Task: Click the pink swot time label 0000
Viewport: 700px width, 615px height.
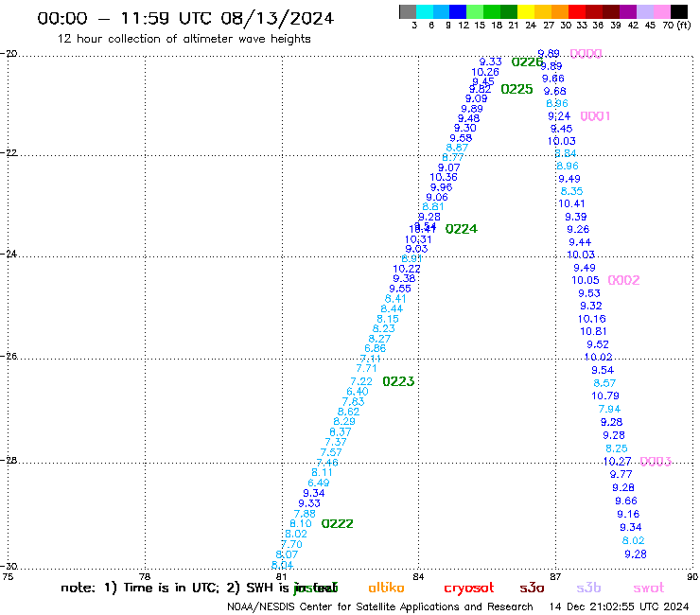Action: [586, 54]
